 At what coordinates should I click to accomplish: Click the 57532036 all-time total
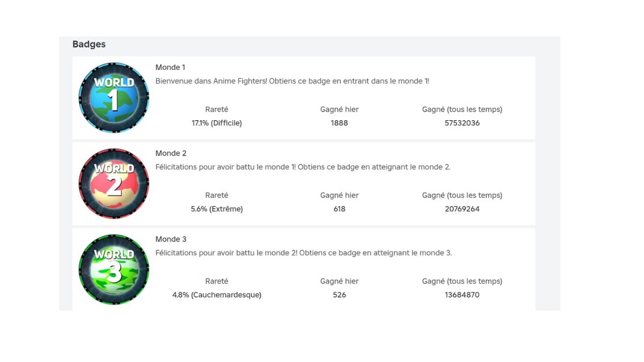pos(462,123)
